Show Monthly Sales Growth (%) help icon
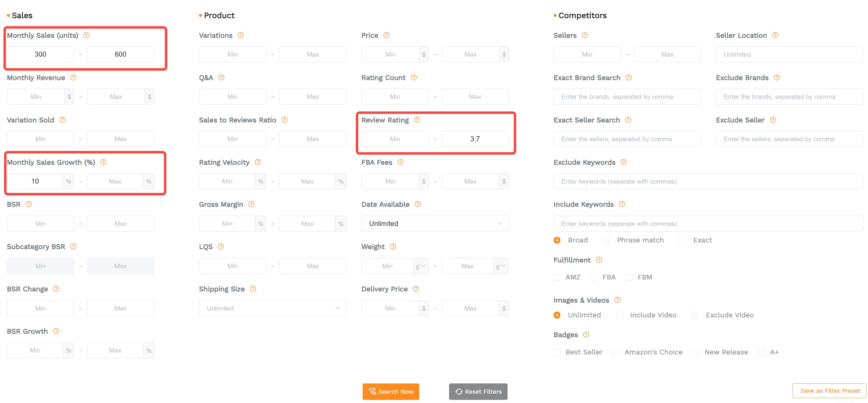 [x=104, y=162]
